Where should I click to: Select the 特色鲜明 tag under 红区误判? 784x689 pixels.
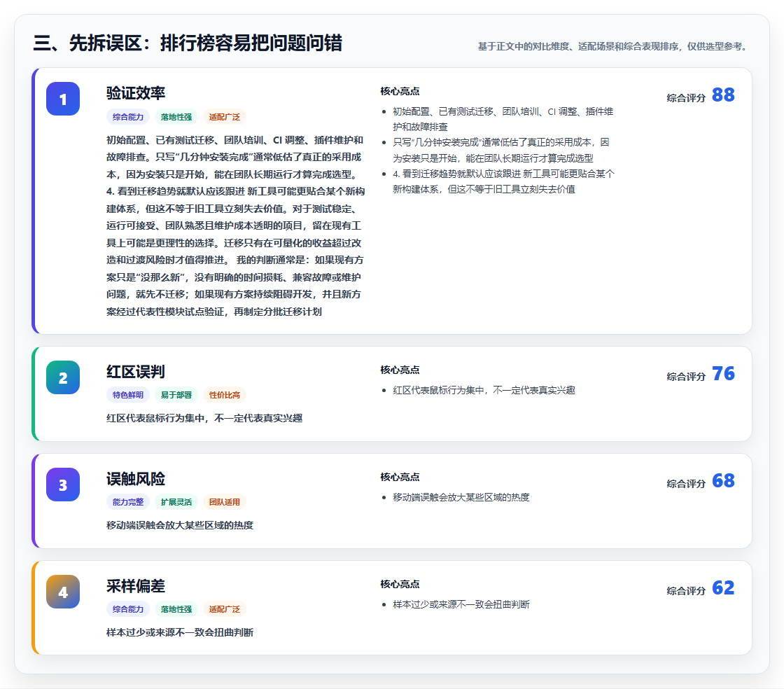[128, 395]
